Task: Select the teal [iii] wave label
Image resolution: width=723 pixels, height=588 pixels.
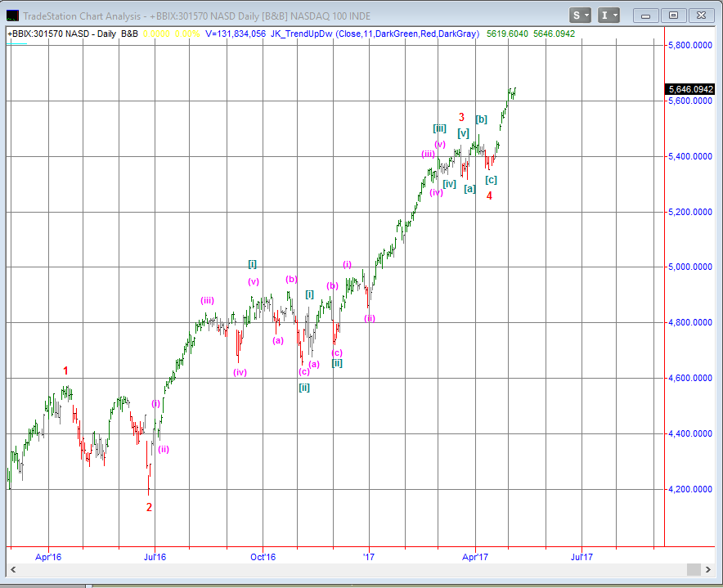Action: 439,128
